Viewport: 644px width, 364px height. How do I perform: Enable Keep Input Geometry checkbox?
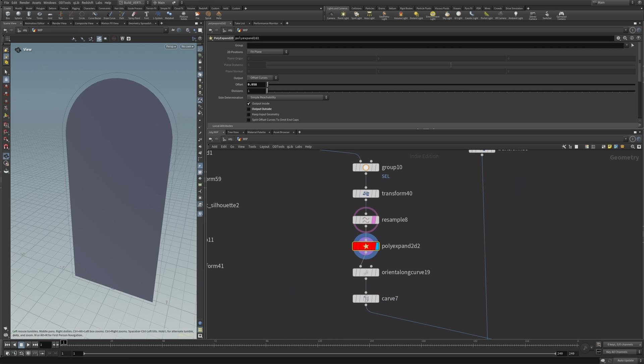click(249, 115)
